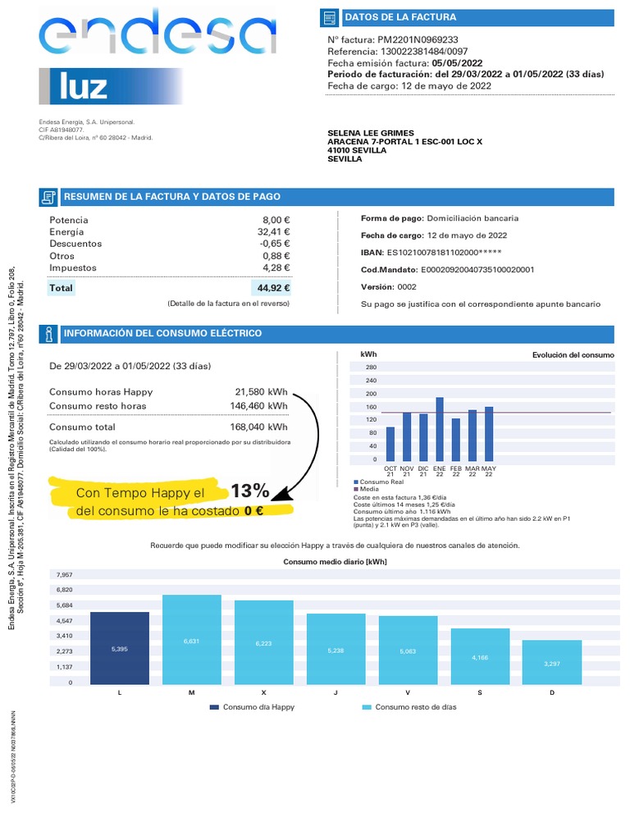Select the Saturday bar showing 4,166
Image resolution: width=630 pixels, height=840 pixels.
pyautogui.click(x=480, y=657)
